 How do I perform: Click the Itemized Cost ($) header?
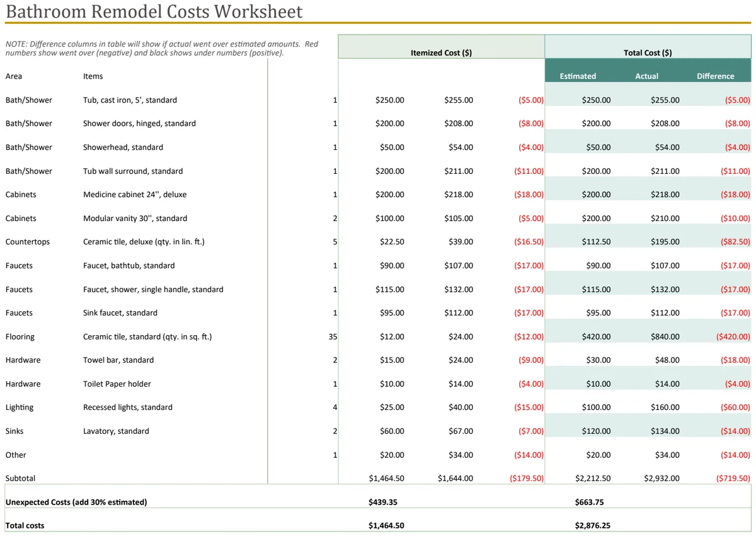(x=441, y=53)
